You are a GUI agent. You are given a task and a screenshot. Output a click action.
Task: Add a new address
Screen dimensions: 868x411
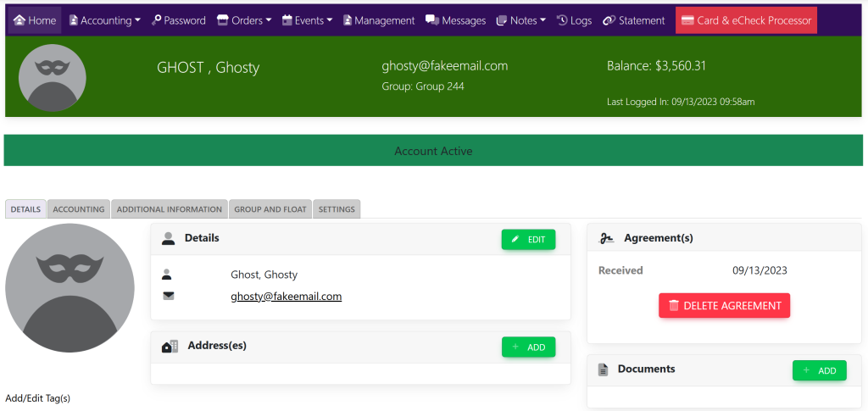[528, 347]
